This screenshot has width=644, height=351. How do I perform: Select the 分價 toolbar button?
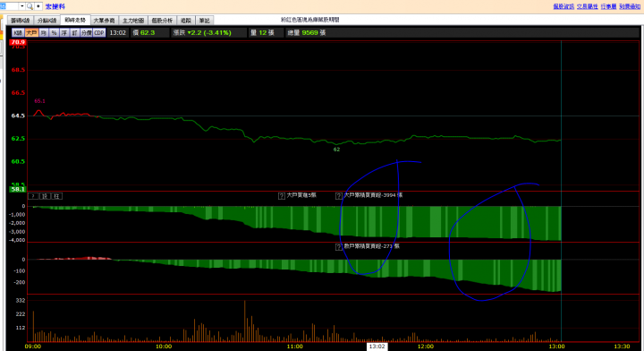[x=86, y=33]
